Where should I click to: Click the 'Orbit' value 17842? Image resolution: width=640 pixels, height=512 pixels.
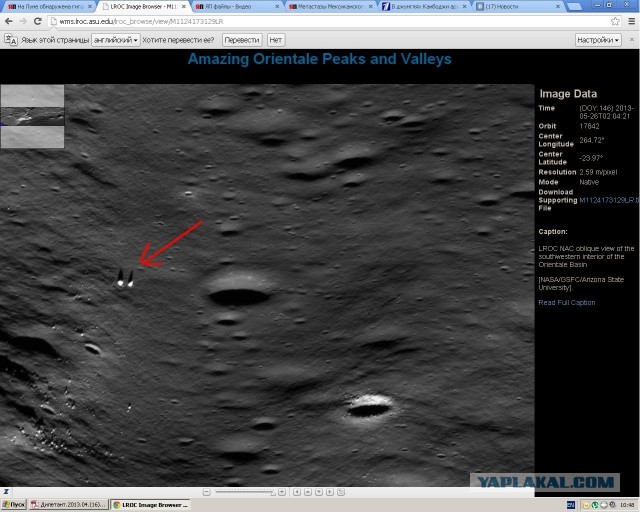pos(589,126)
